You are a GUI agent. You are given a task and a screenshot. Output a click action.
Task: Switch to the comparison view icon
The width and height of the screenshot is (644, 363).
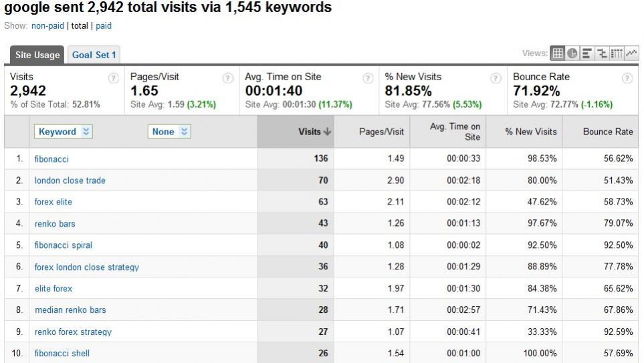tap(601, 53)
